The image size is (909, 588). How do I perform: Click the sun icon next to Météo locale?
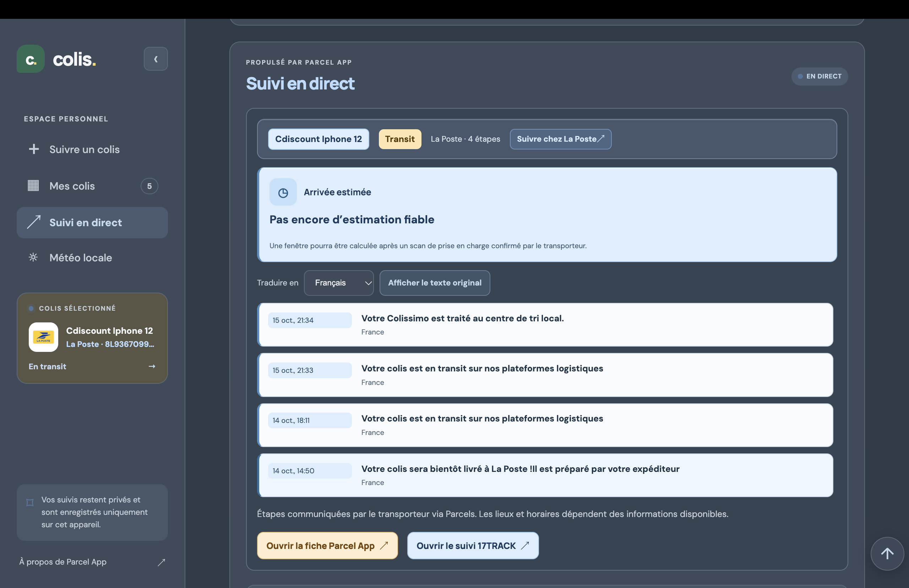pos(33,257)
